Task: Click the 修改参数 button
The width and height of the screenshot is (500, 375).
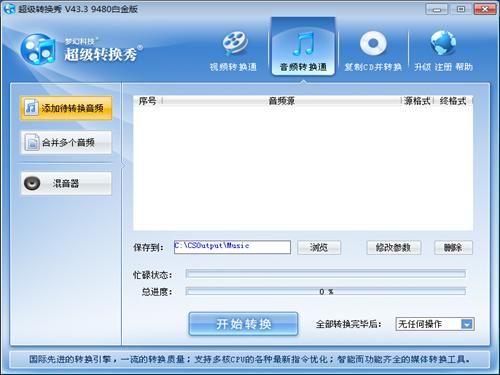Action: click(x=394, y=247)
